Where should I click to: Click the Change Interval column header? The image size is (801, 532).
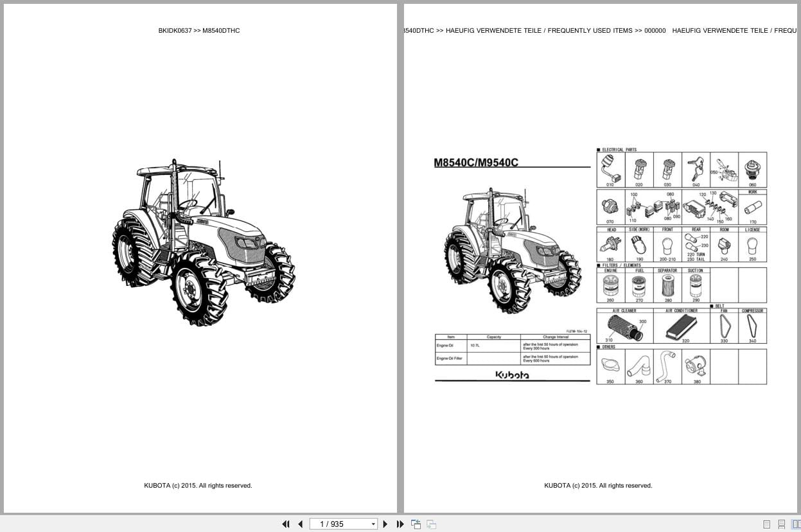(x=555, y=337)
